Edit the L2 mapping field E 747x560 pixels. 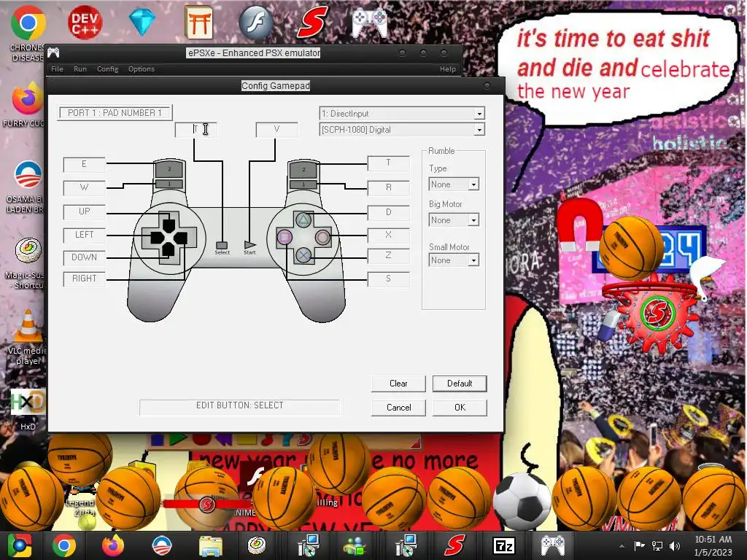tap(85, 164)
